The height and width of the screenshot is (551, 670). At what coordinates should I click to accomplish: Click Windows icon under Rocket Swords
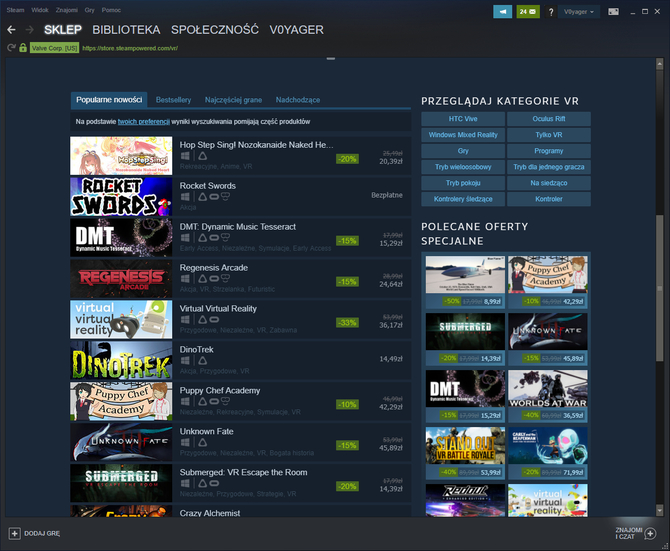(x=185, y=197)
